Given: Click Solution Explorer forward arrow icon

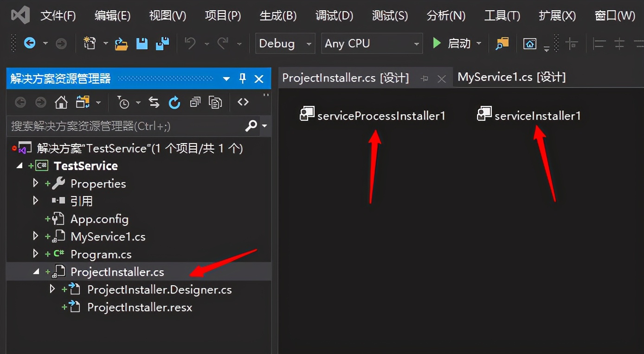Looking at the screenshot, I should (41, 103).
